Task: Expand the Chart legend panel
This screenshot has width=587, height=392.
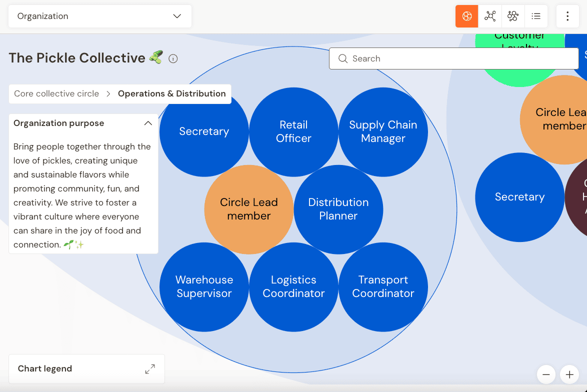Action: [x=150, y=369]
